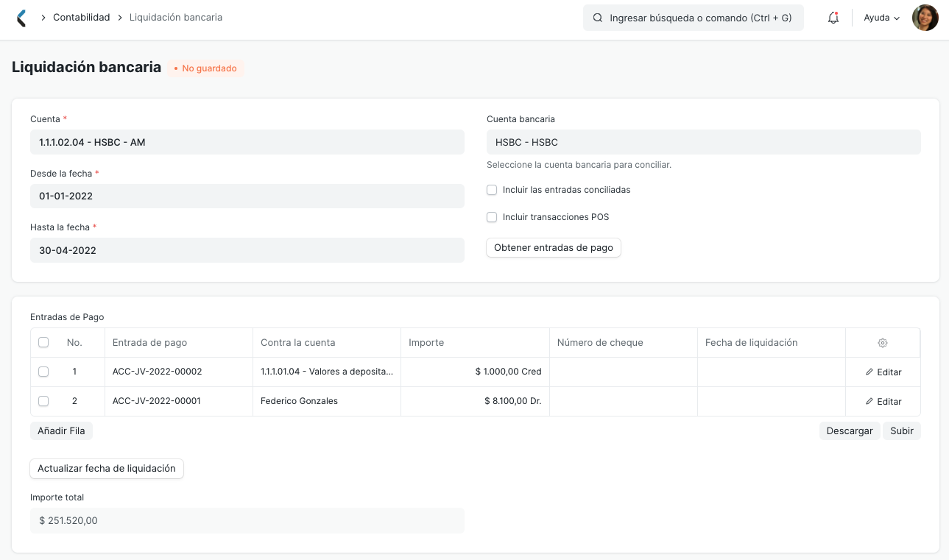Open the table settings gear icon
The image size is (949, 560).
883,343
